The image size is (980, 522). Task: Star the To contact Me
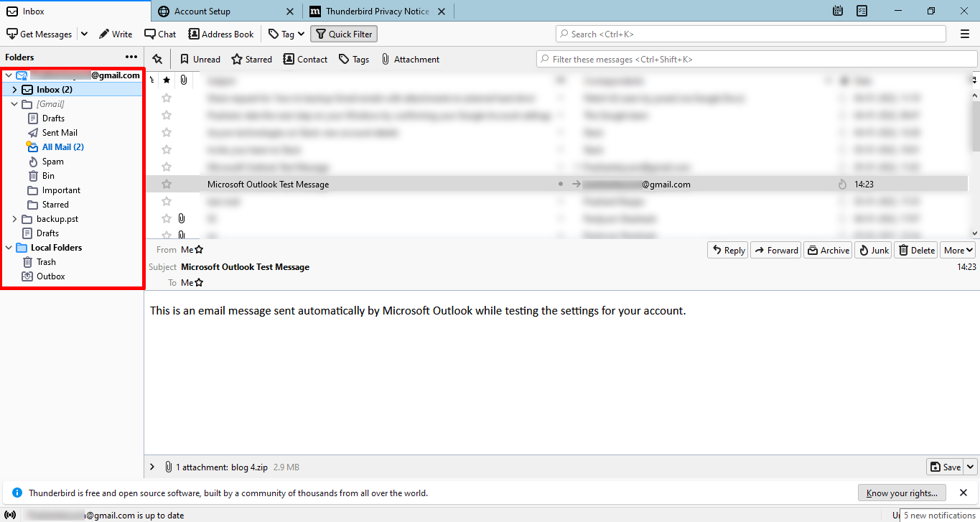point(199,283)
